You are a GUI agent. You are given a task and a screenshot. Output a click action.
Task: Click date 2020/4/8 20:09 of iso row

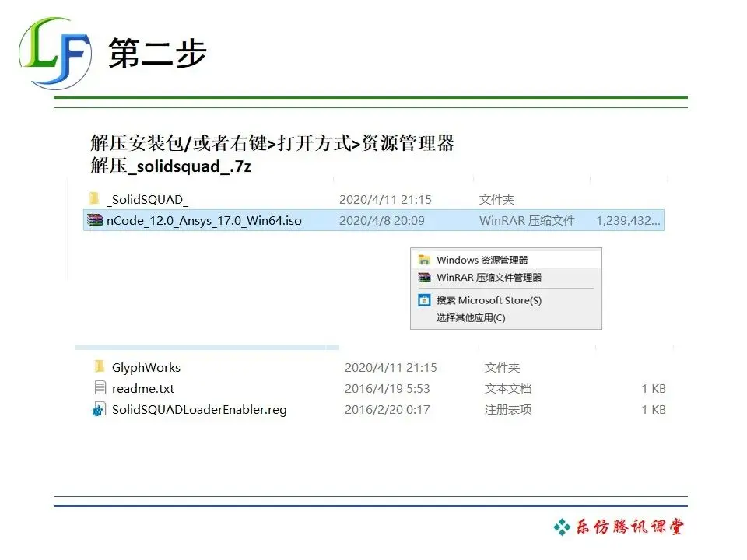point(381,220)
